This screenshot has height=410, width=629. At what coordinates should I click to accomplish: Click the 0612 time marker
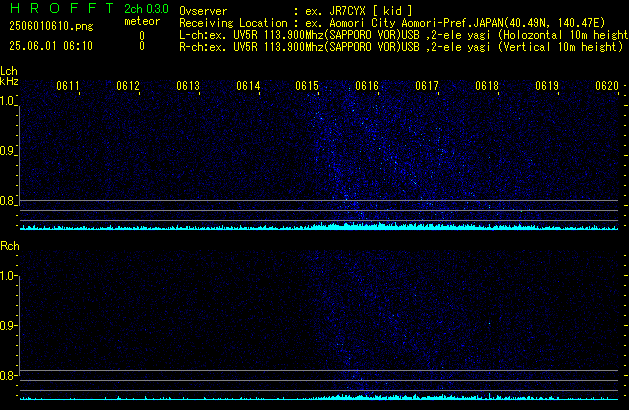click(x=128, y=86)
